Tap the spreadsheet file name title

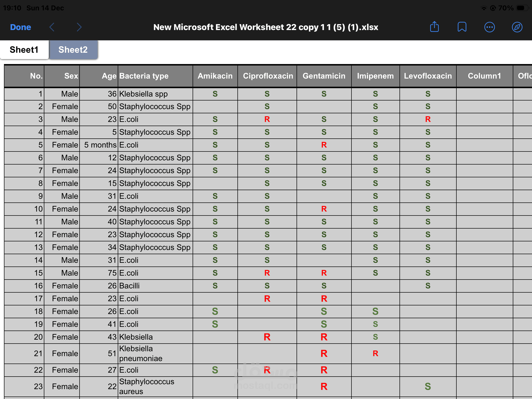click(266, 27)
